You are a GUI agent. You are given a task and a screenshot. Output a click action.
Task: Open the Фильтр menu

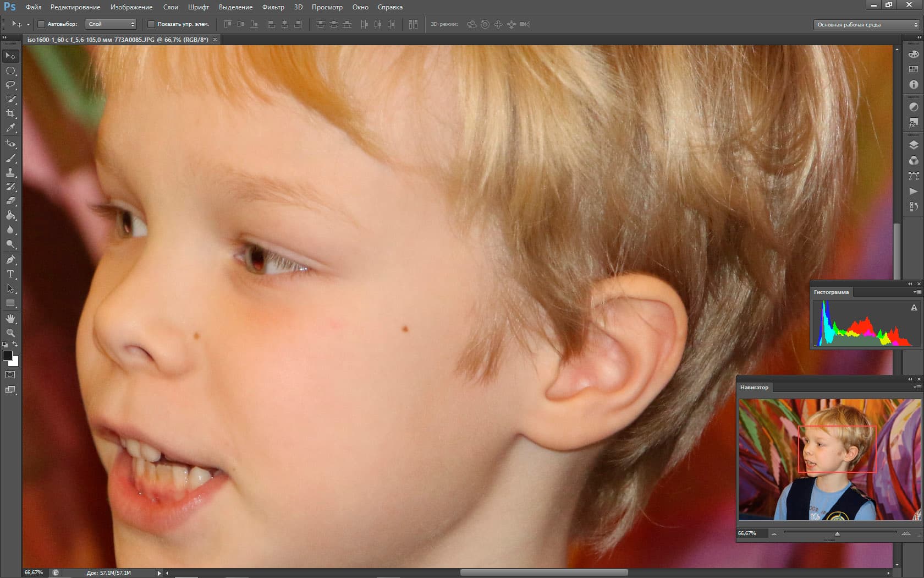[x=273, y=7]
